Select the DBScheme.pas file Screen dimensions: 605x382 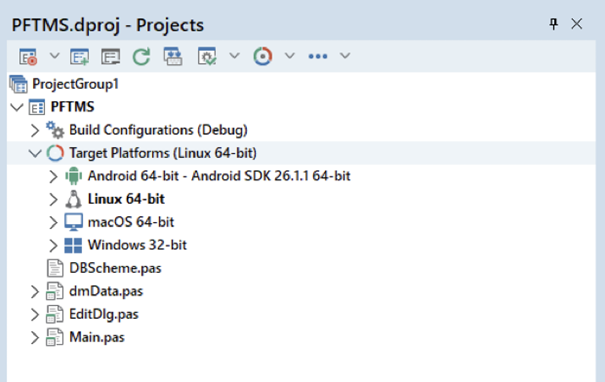115,268
